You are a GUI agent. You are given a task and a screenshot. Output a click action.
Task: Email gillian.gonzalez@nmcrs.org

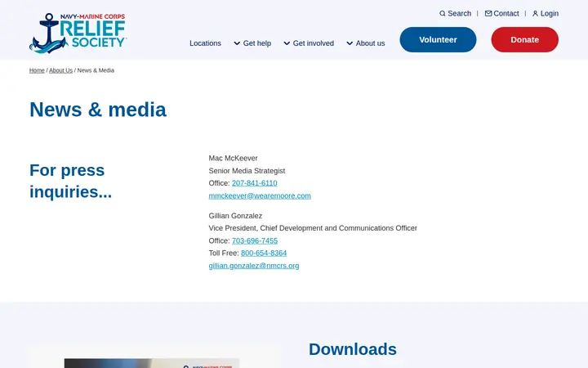click(x=254, y=266)
